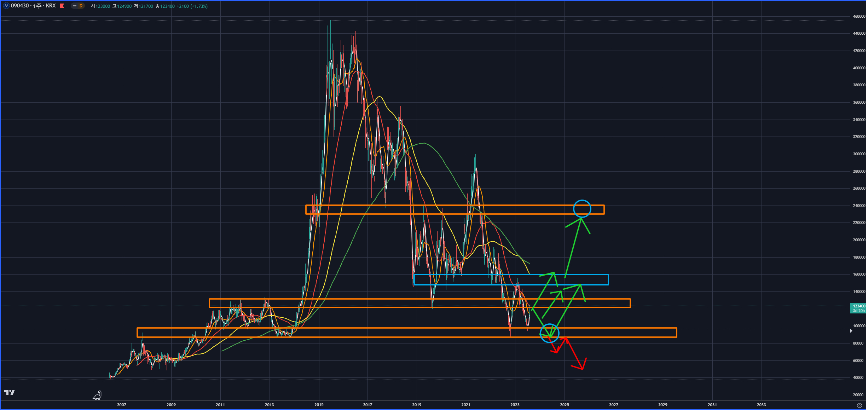868x410 pixels.
Task: Click the orange D delayed-data badge
Action: point(81,6)
